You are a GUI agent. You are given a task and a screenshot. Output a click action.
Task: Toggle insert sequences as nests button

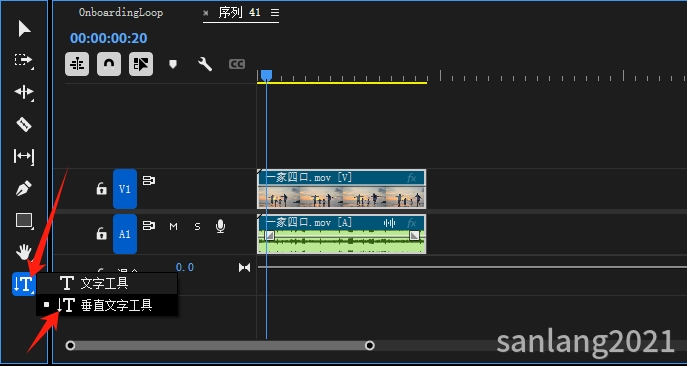click(x=77, y=64)
